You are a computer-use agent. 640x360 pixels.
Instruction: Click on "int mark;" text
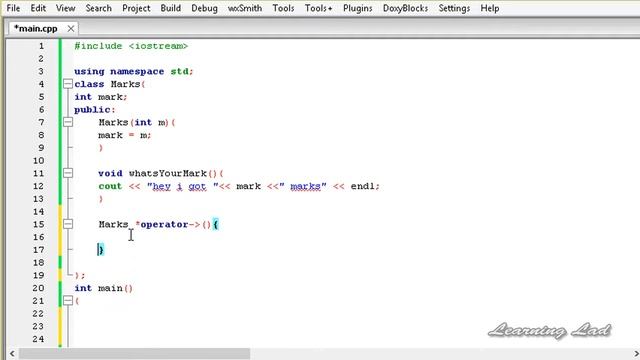(x=101, y=97)
